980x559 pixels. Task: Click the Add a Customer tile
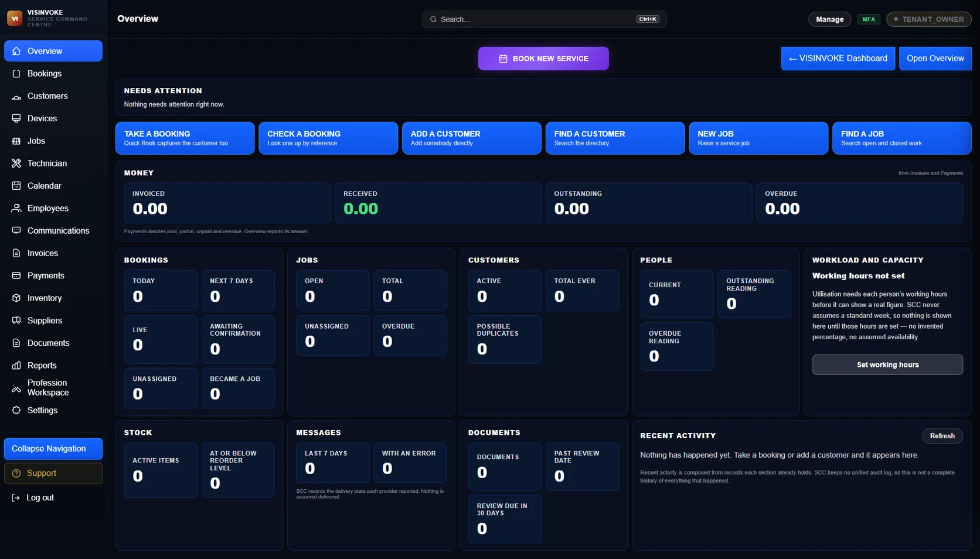point(472,138)
